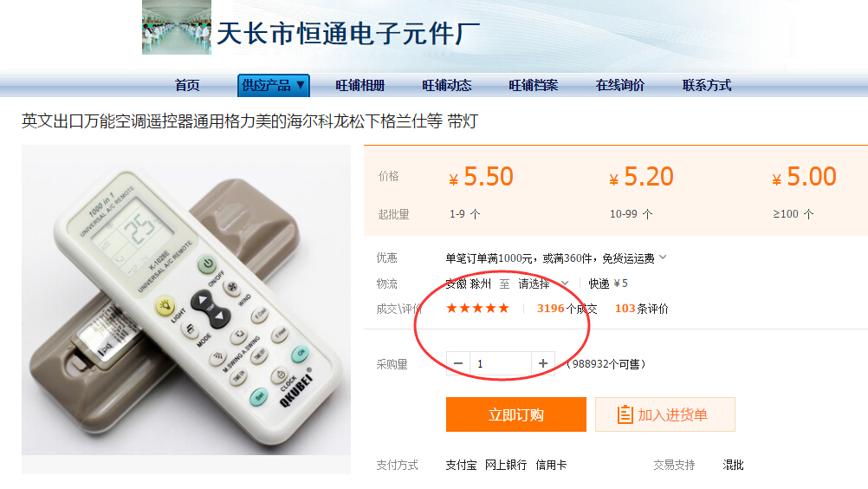
Task: Click the remote control product image
Action: (186, 300)
